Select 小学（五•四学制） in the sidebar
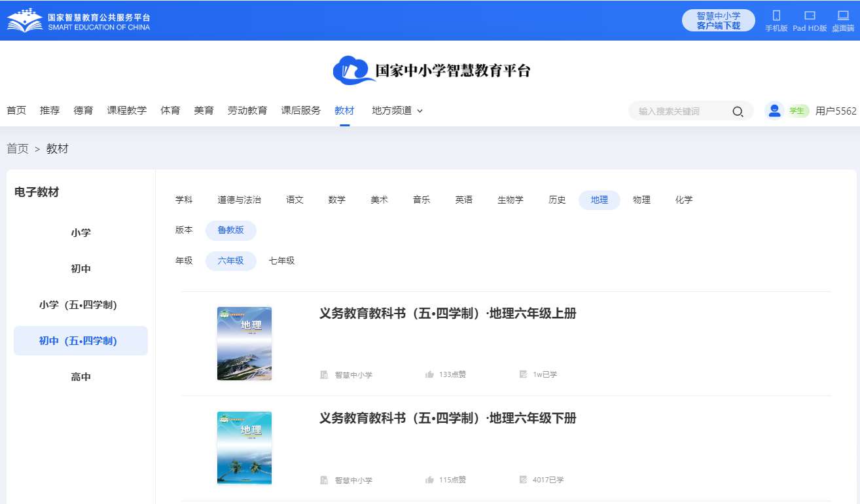860x504 pixels. click(81, 304)
